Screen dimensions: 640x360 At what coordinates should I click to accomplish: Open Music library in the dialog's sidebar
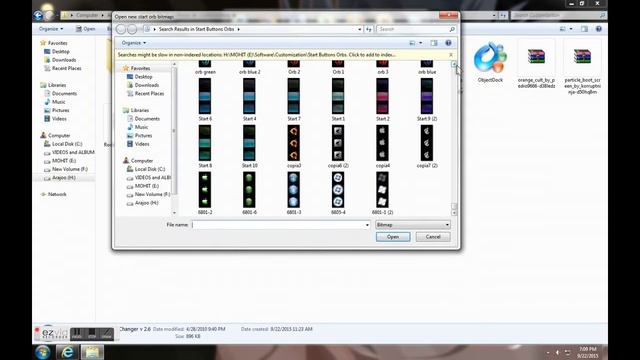point(141,127)
